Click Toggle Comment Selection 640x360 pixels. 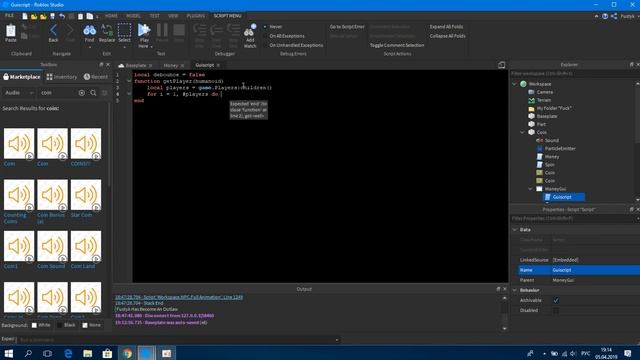[x=397, y=45]
